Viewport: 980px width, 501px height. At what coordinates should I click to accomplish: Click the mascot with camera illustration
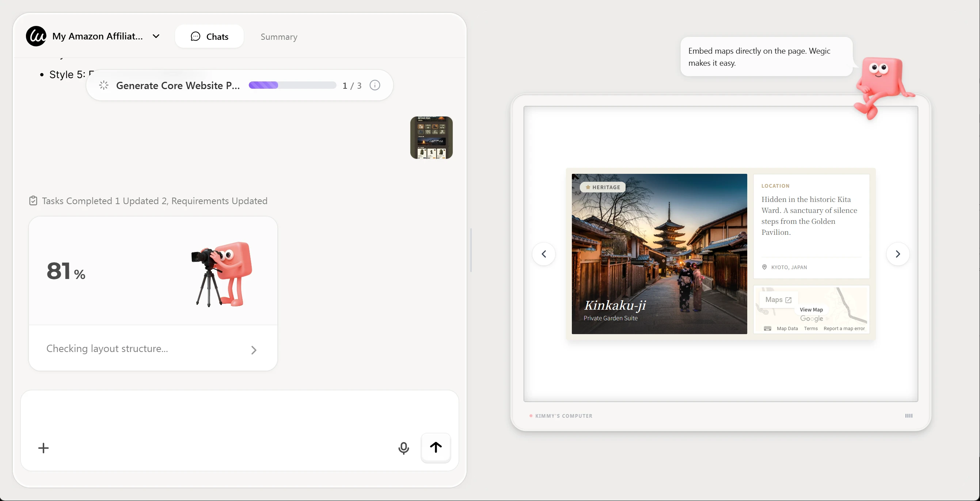coord(222,274)
